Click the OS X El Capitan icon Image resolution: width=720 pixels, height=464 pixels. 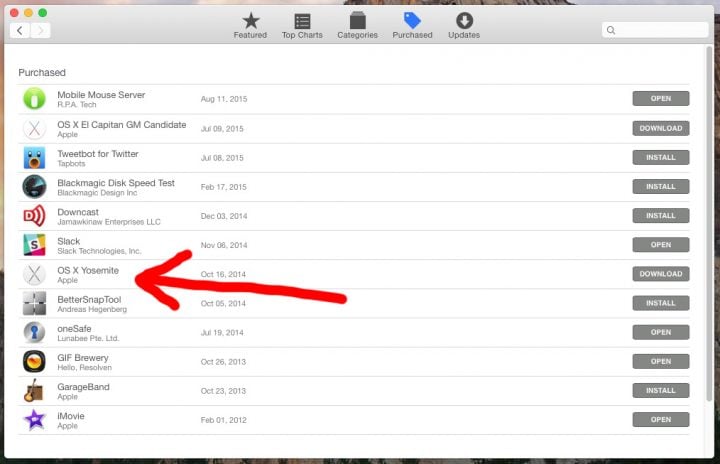click(x=34, y=128)
